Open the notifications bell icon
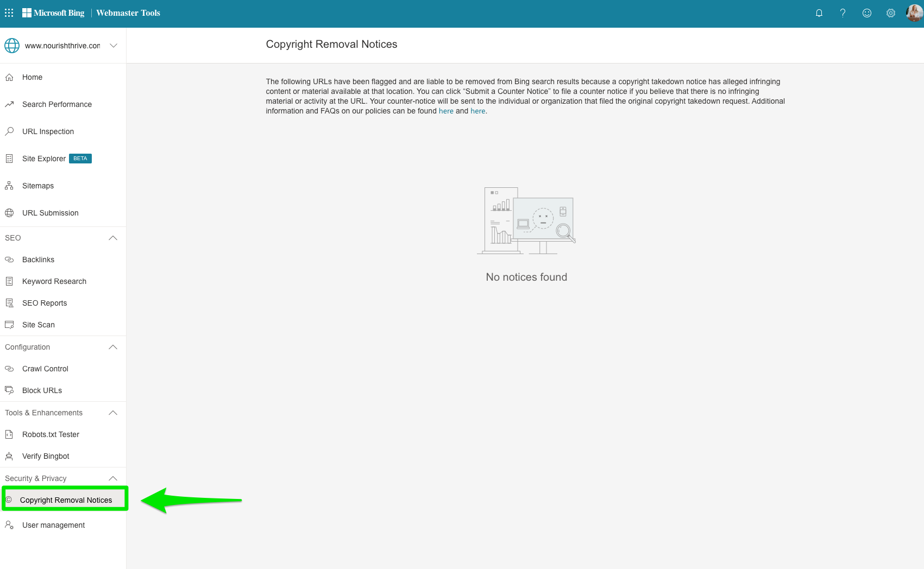This screenshot has width=924, height=569. [x=819, y=12]
